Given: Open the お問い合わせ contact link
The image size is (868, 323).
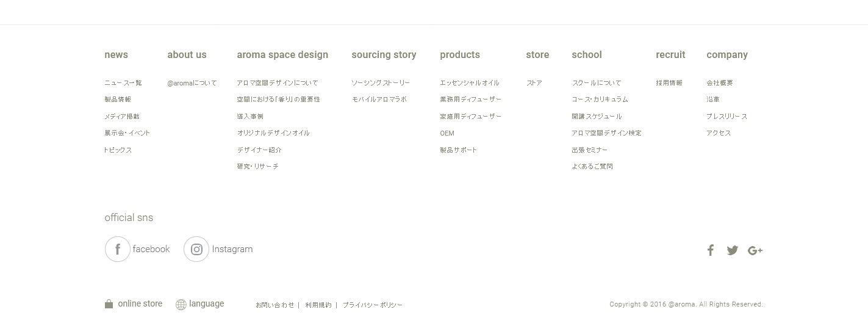Looking at the screenshot, I should click(x=274, y=305).
